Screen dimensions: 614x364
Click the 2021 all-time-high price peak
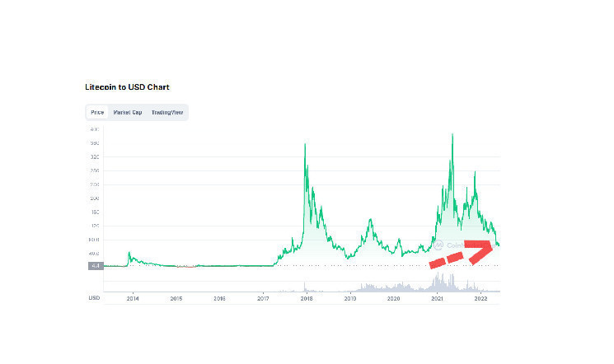click(x=452, y=134)
